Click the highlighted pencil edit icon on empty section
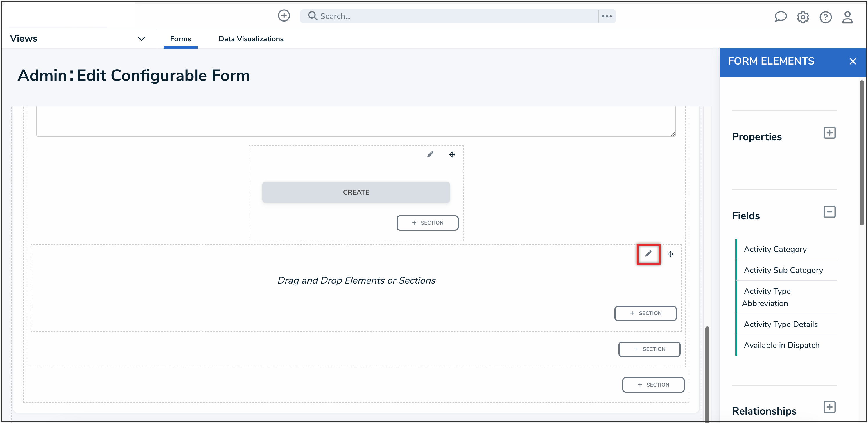Screen dimensions: 868x423 (x=648, y=254)
